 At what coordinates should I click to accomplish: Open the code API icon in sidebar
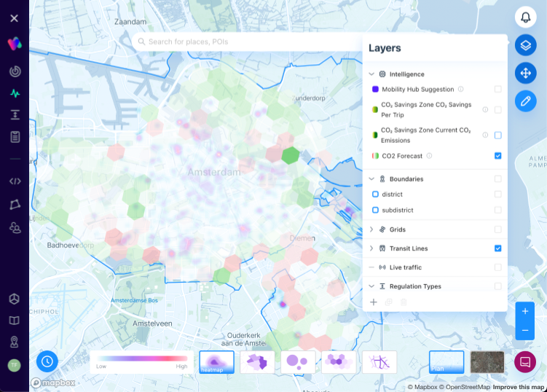tap(15, 181)
